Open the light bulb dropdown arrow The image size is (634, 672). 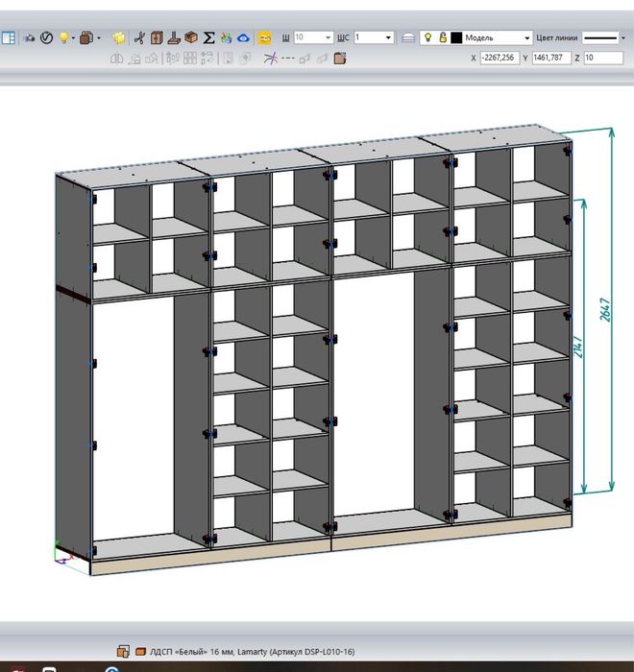pos(73,38)
